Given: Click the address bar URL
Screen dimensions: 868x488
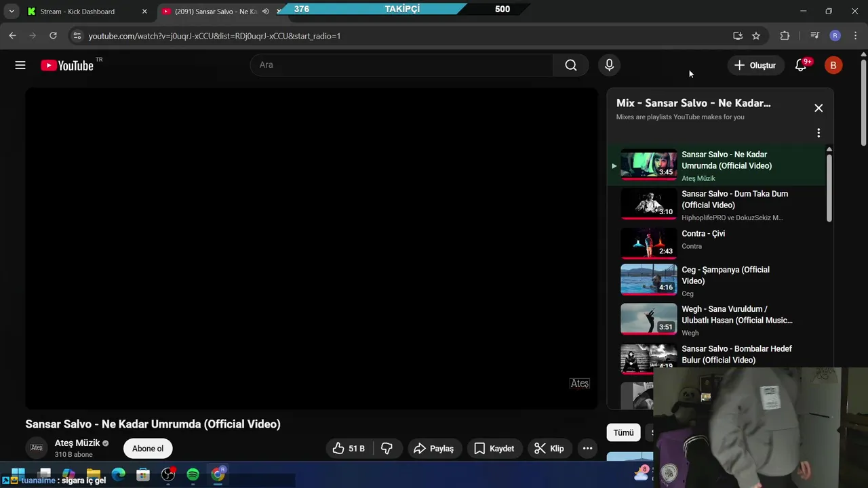Looking at the screenshot, I should point(214,36).
